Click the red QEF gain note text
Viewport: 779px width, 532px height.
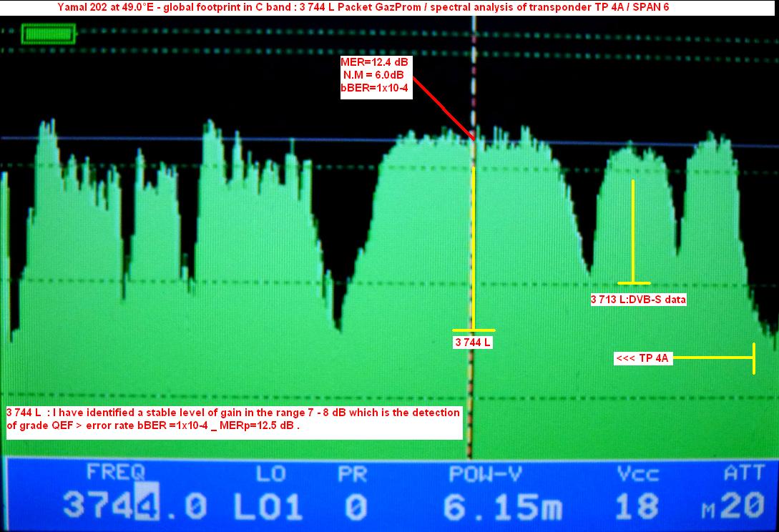(x=233, y=419)
